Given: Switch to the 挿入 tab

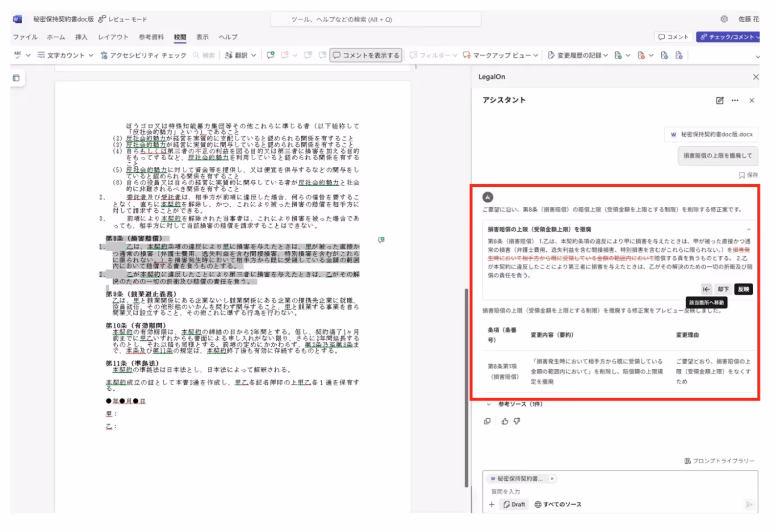Looking at the screenshot, I should tap(81, 37).
